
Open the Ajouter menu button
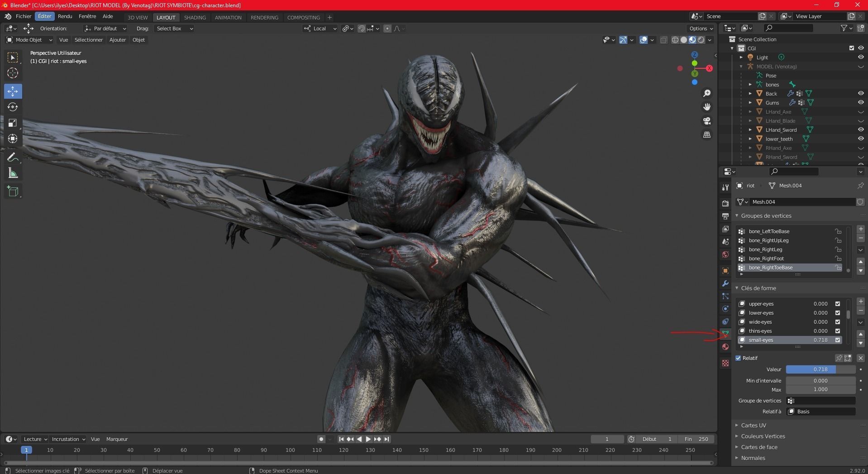pos(118,40)
